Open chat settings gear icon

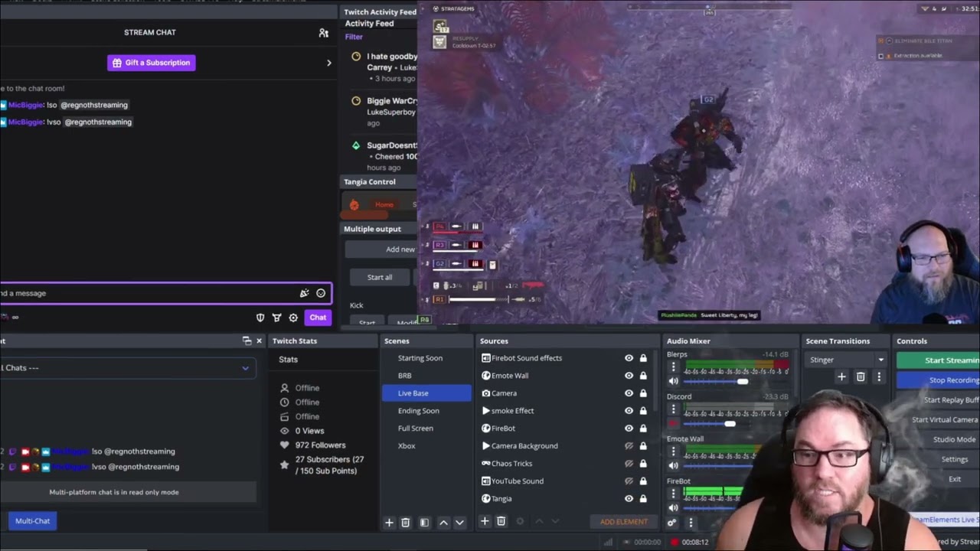click(x=293, y=318)
